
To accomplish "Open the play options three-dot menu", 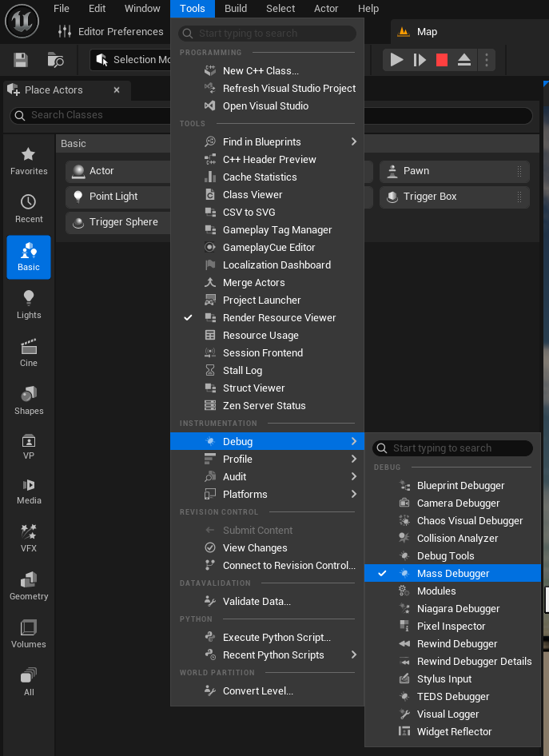I will coord(486,60).
